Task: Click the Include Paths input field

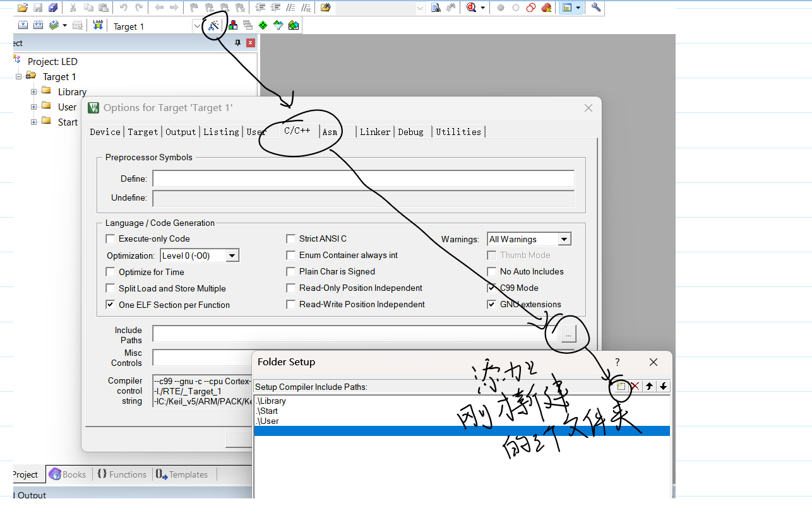Action: pos(355,334)
